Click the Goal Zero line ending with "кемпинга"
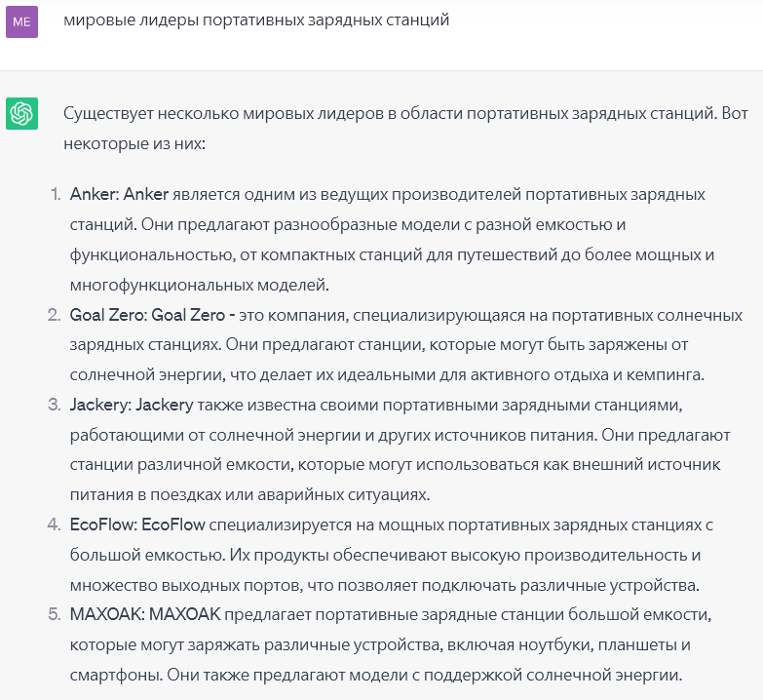Viewport: 763px width, 700px height. (387, 374)
